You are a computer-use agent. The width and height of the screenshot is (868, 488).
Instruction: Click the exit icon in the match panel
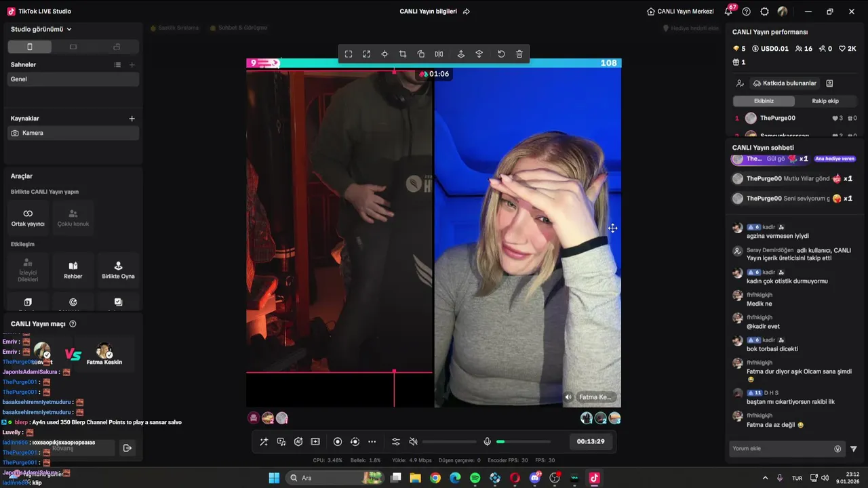(127, 448)
